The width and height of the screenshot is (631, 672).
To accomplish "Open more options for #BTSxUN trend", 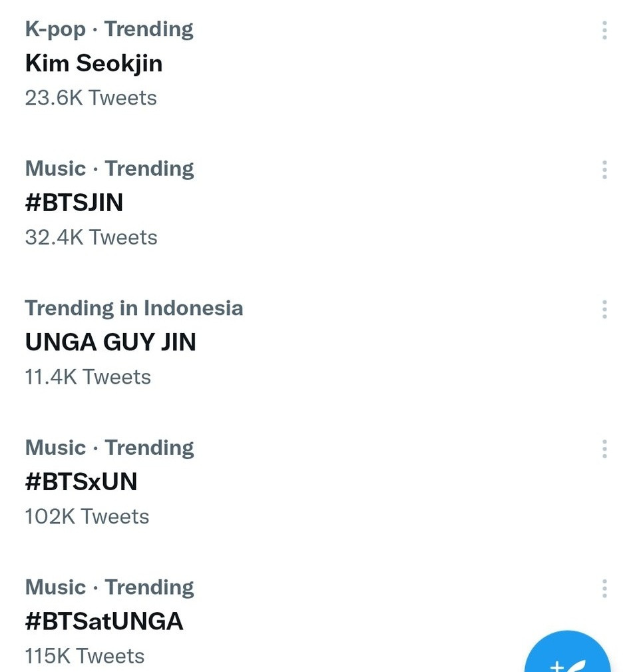I will (604, 449).
